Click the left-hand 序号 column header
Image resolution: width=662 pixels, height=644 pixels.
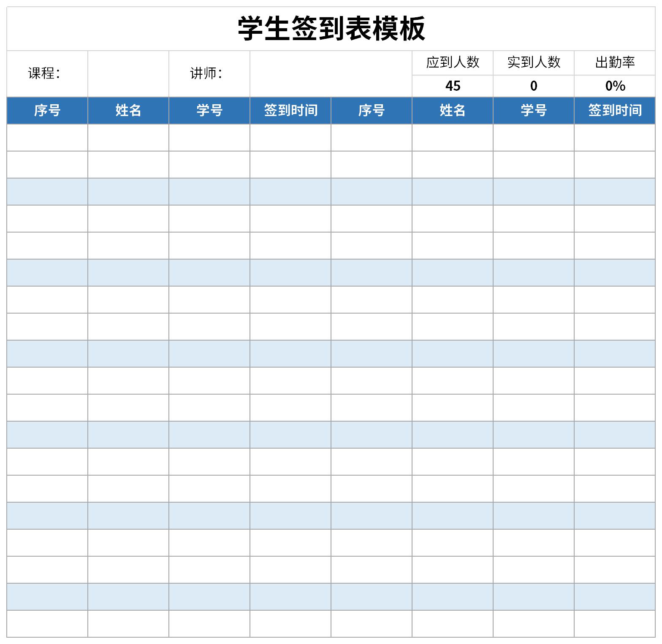(47, 111)
